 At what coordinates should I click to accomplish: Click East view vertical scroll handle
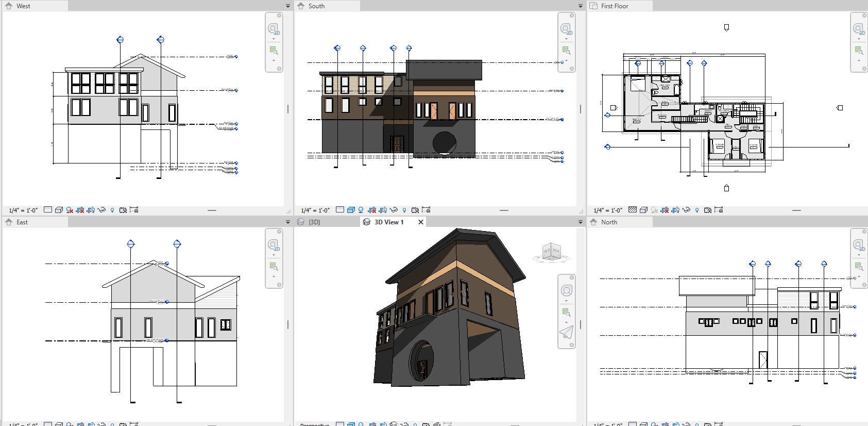pos(288,324)
